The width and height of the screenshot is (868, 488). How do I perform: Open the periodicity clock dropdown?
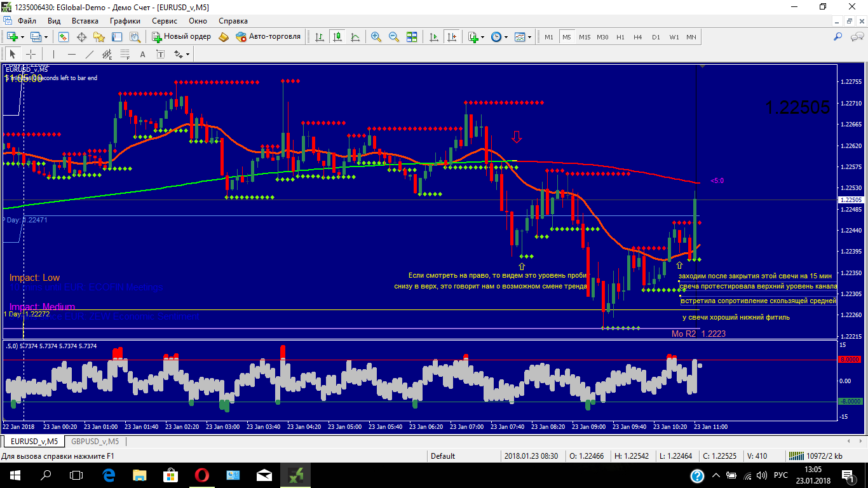pyautogui.click(x=506, y=37)
